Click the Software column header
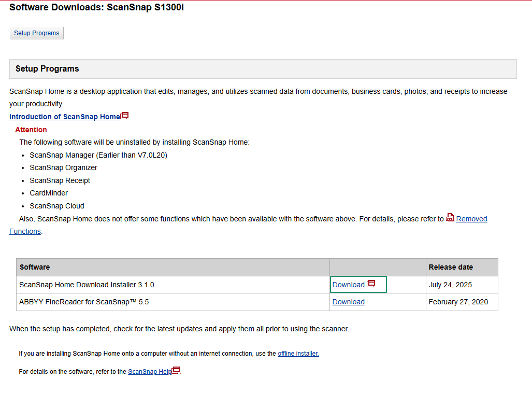 tap(35, 267)
